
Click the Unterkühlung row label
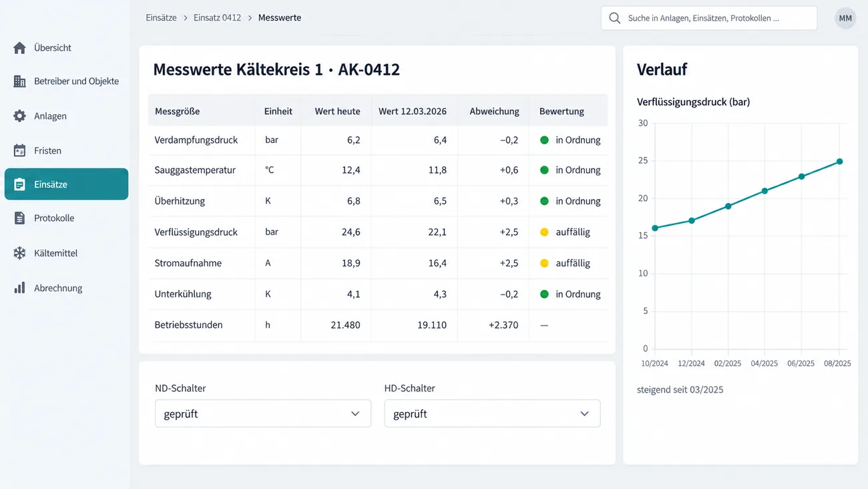click(x=183, y=294)
